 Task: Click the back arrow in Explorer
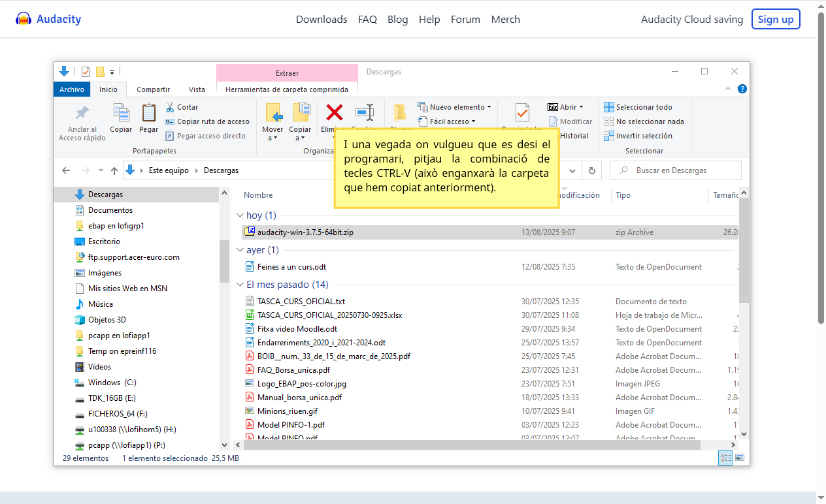[66, 170]
